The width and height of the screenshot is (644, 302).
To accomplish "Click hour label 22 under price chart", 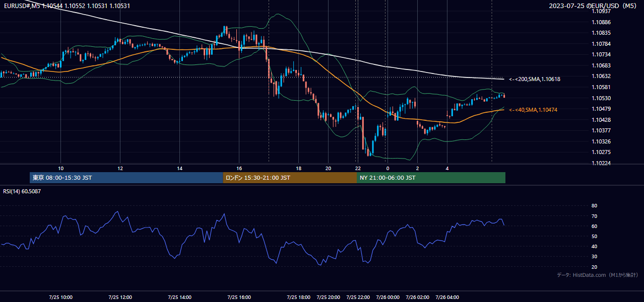I will pyautogui.click(x=358, y=168).
